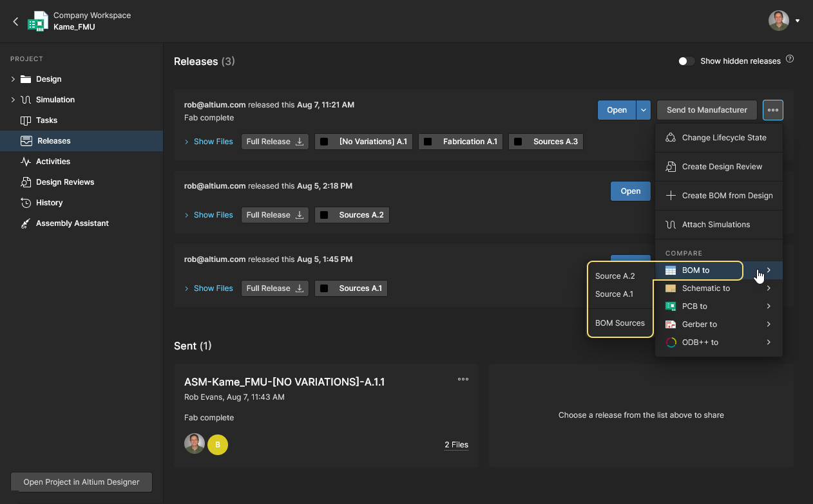This screenshot has width=813, height=504.
Task: Click ASM-Kame_FMU-[NO VARIATIONS]-A.1.1 title
Action: coord(284,382)
